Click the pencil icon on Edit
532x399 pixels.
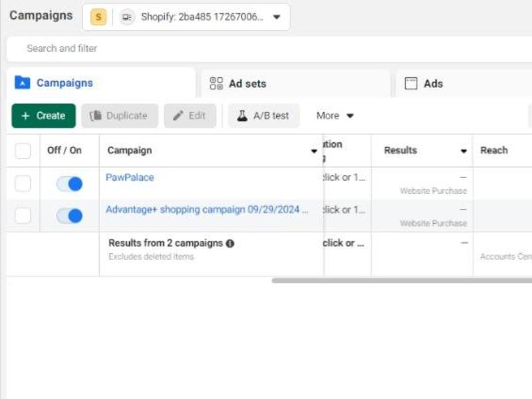pyautogui.click(x=178, y=116)
